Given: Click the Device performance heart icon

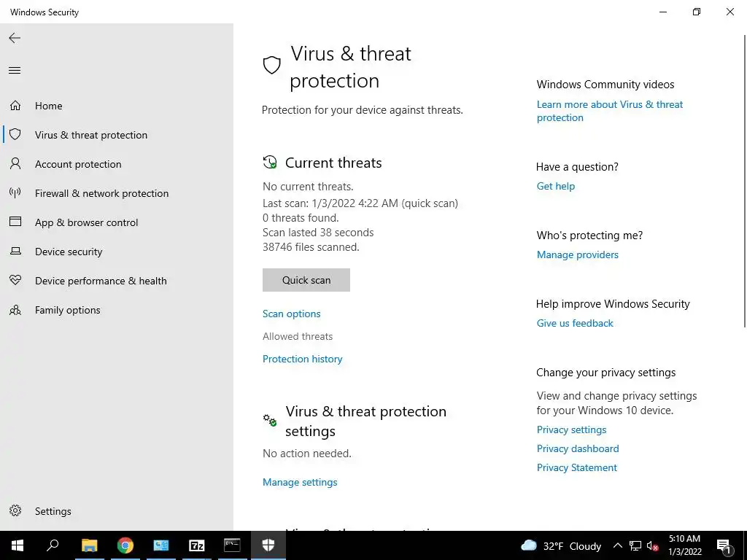Looking at the screenshot, I should pos(15,280).
